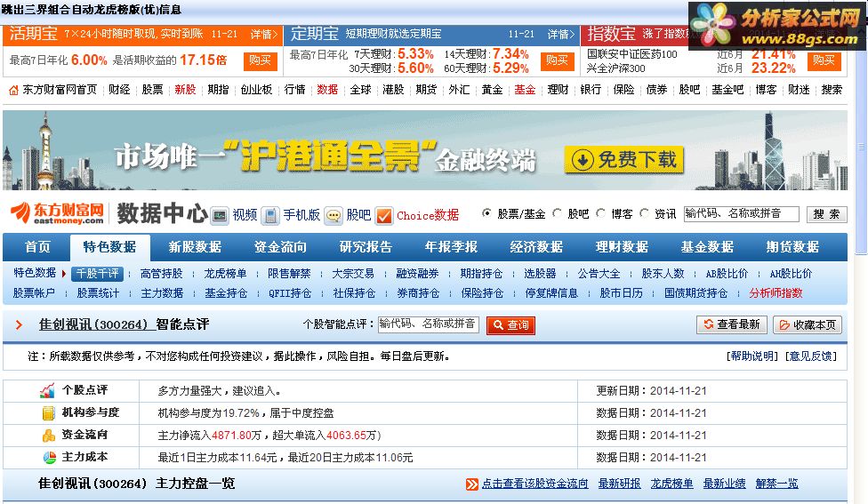Image resolution: width=868 pixels, height=504 pixels.
Task: Click 数据 in the top navigation
Action: pyautogui.click(x=327, y=90)
